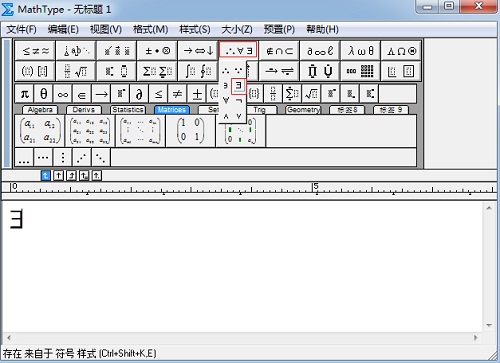Insert pi symbol from small bar
This screenshot has height=363, width=500.
[x=24, y=94]
